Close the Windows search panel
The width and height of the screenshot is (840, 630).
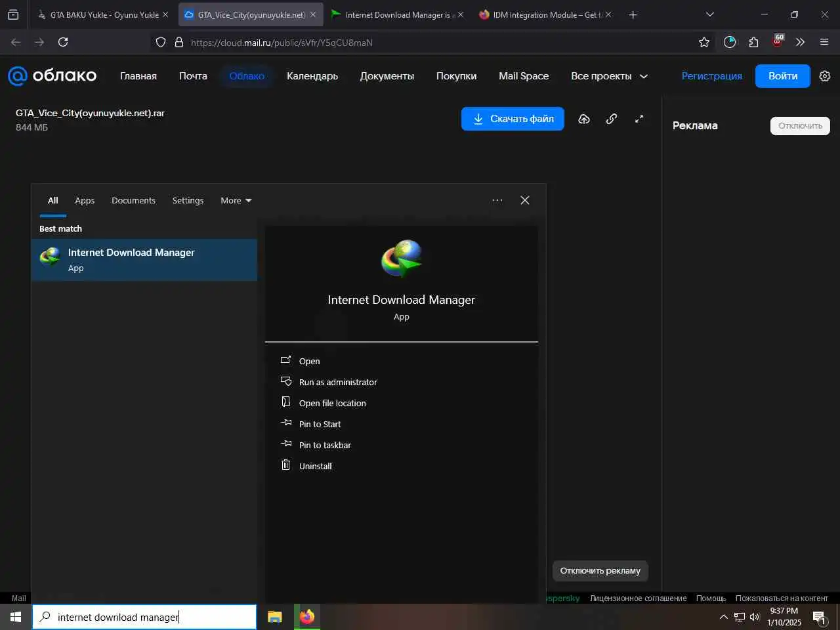point(525,200)
